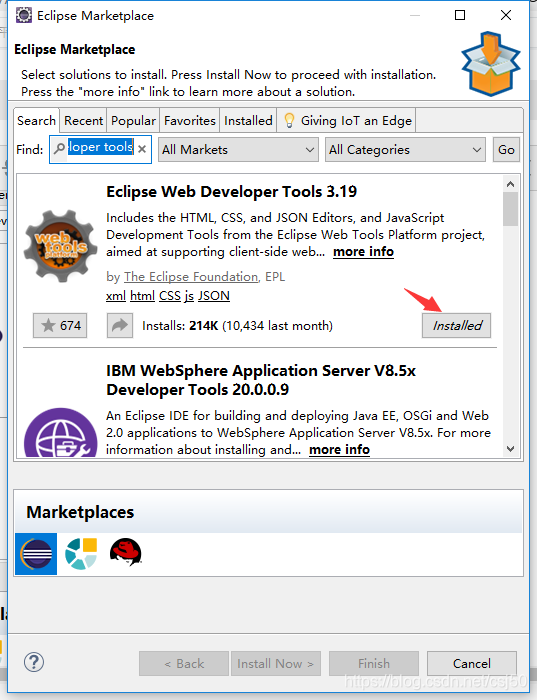This screenshot has width=537, height=700.
Task: Click the Installs 214K count text
Action: click(x=237, y=325)
